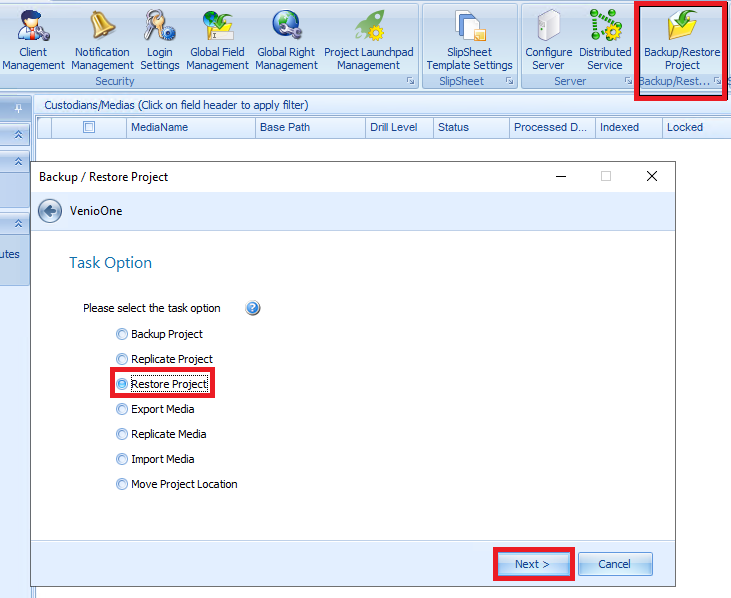Collapse the second left sidebar section chevron

pos(18,161)
